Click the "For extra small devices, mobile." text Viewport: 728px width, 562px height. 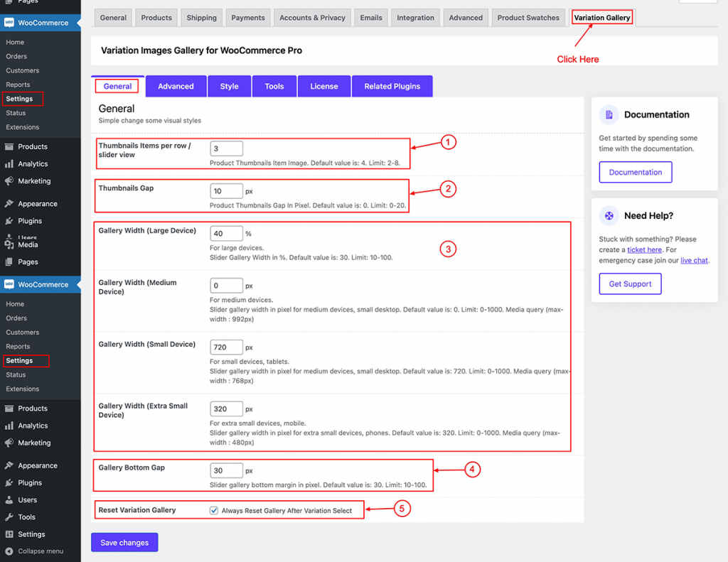tap(257, 423)
